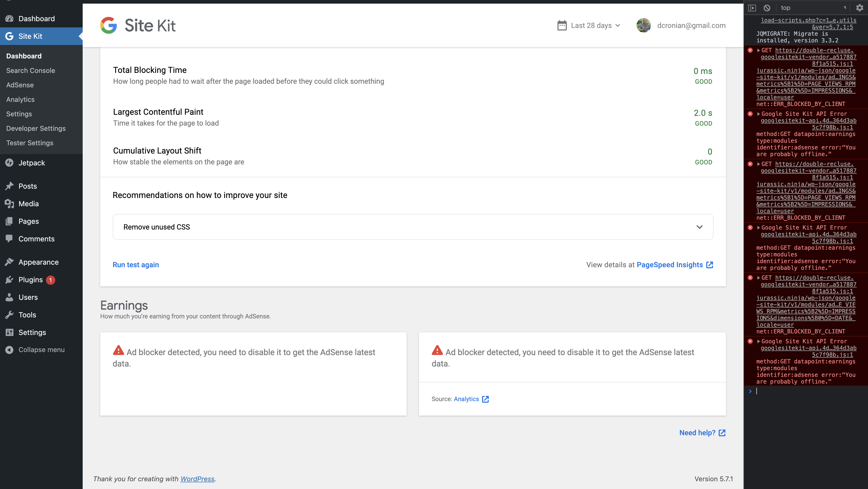Click the Media library icon
Viewport: 868px width, 489px height.
coord(10,204)
